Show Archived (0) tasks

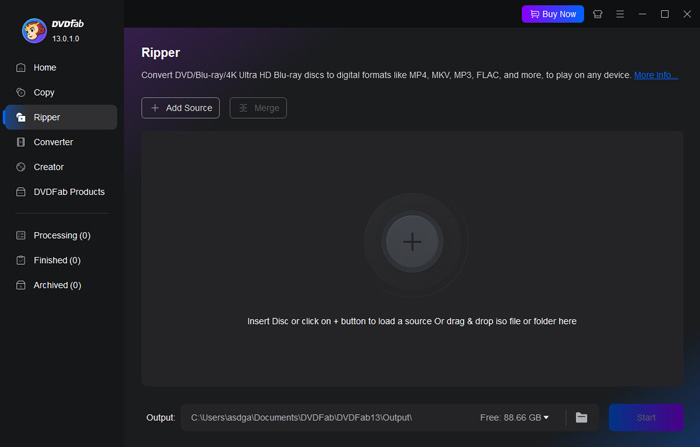(x=60, y=285)
